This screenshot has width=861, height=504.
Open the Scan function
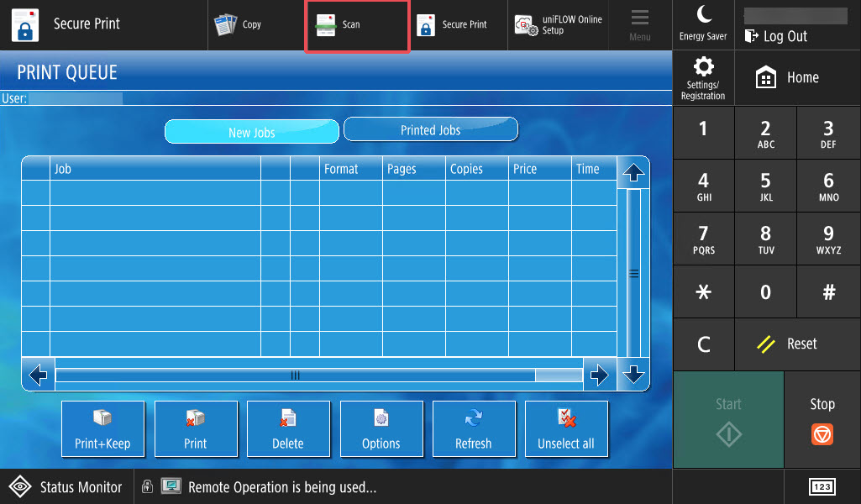(357, 25)
